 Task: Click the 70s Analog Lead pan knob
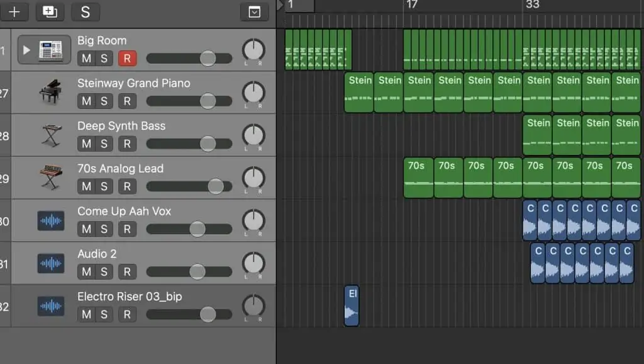[253, 178]
